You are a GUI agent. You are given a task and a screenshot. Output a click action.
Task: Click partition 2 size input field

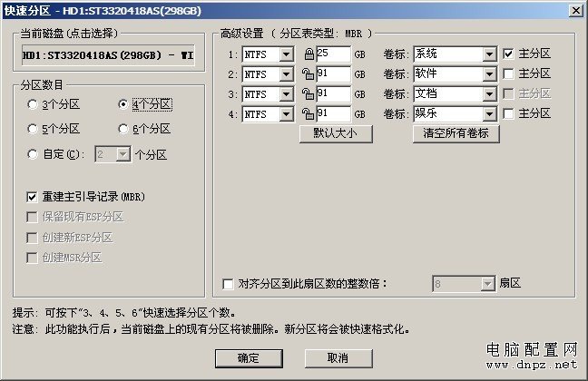[333, 74]
